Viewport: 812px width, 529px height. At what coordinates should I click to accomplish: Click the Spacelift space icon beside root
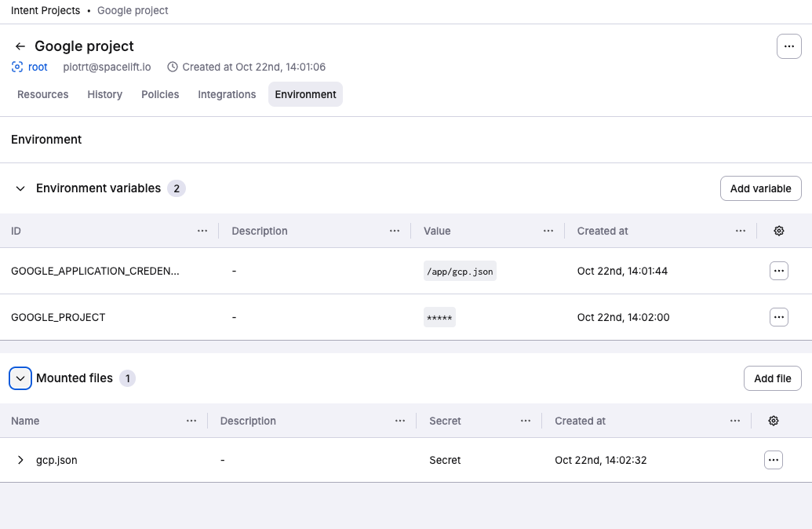tap(16, 67)
